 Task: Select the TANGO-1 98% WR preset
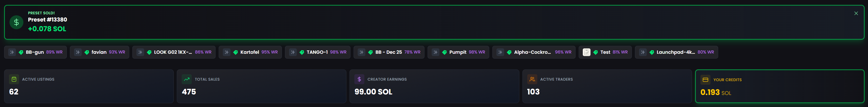pyautogui.click(x=317, y=52)
